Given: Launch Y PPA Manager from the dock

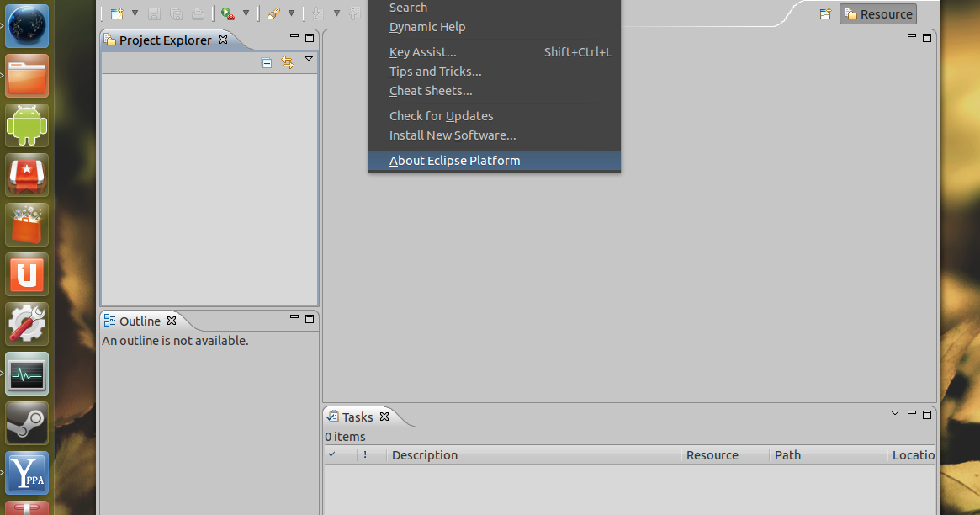Looking at the screenshot, I should 26,473.
